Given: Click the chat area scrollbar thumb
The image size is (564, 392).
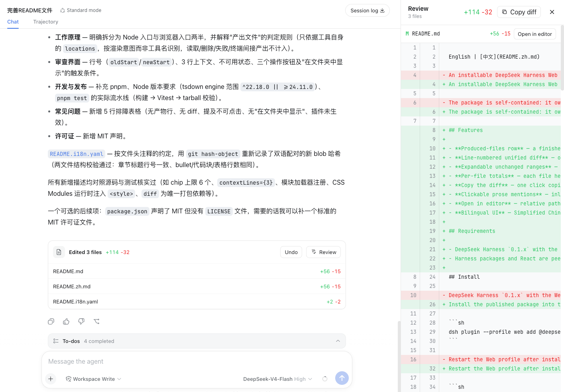Looking at the screenshot, I should pyautogui.click(x=399, y=356).
